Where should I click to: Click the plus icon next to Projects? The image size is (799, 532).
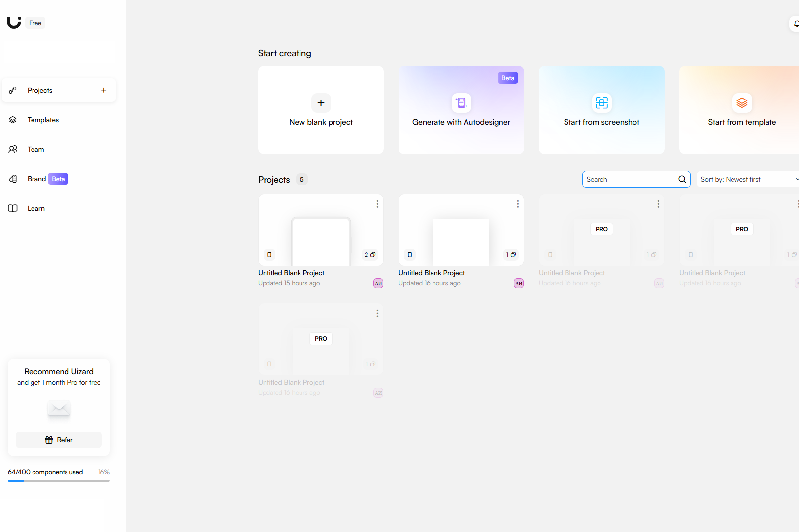click(x=104, y=90)
